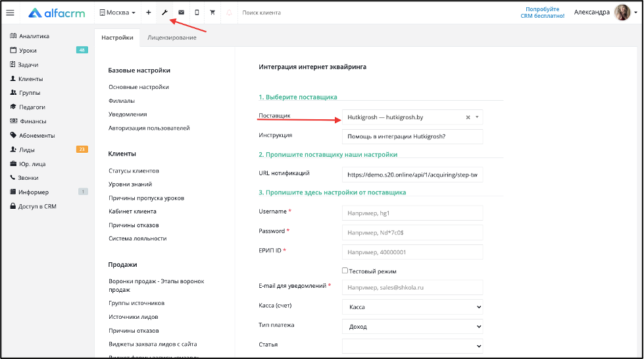Open Статусы клиентов link
The width and height of the screenshot is (644, 359).
click(x=134, y=171)
